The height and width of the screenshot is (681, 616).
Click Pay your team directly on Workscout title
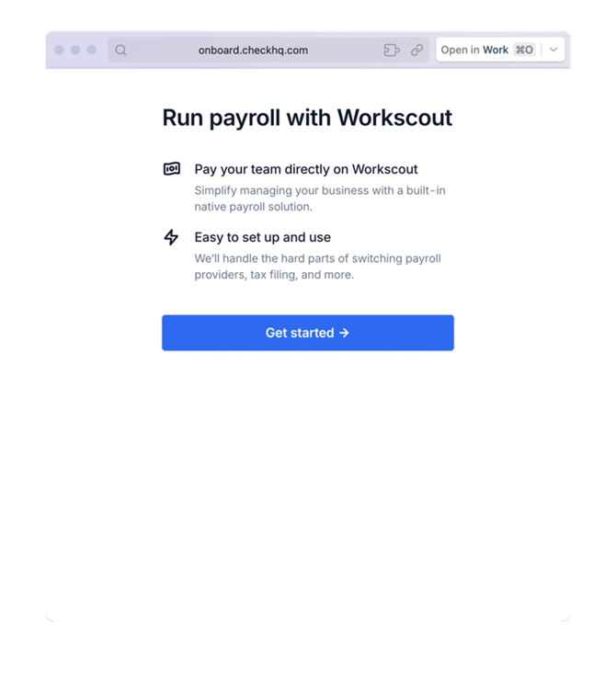point(306,169)
